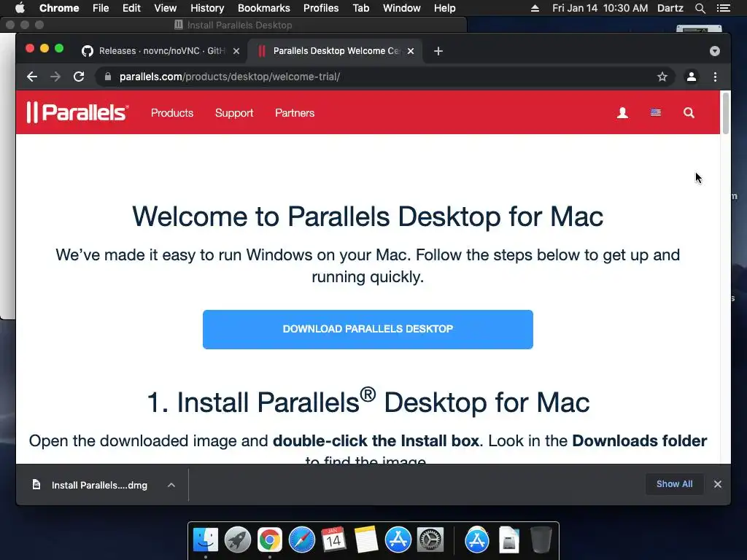Open Launchpad from the Dock
This screenshot has width=747, height=560.
(238, 540)
